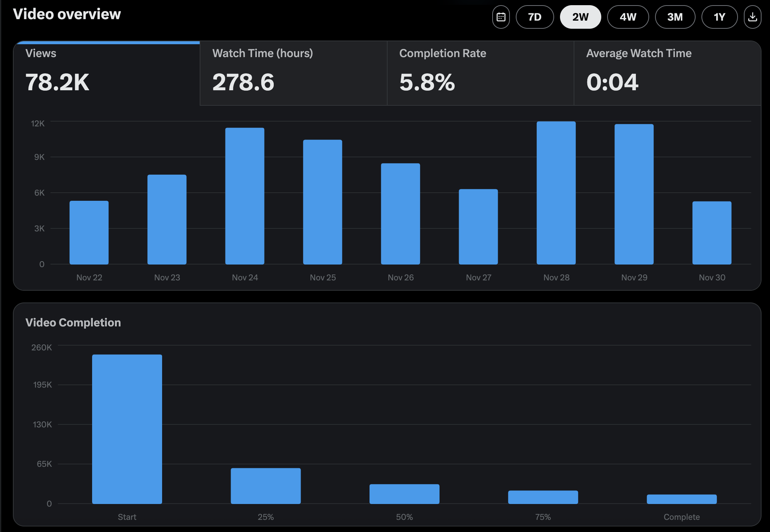Select the 2W time range
Image resolution: width=770 pixels, height=532 pixels.
[580, 17]
